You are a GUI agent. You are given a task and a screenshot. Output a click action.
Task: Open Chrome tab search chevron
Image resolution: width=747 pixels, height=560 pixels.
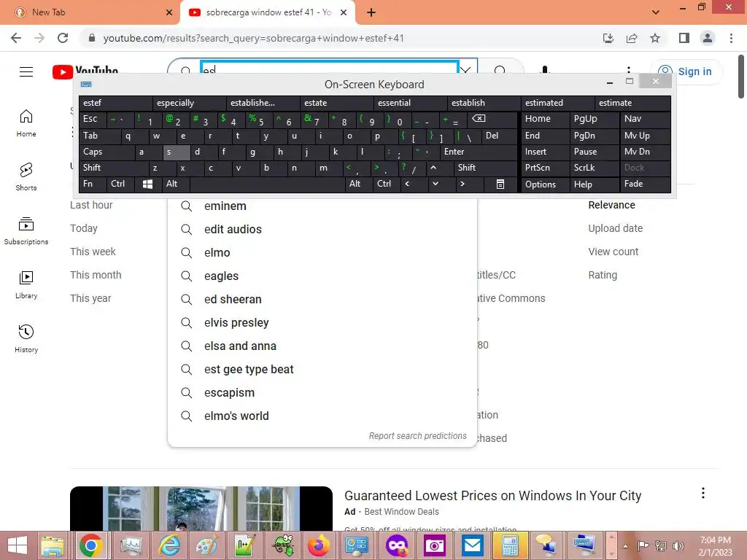pyautogui.click(x=656, y=12)
